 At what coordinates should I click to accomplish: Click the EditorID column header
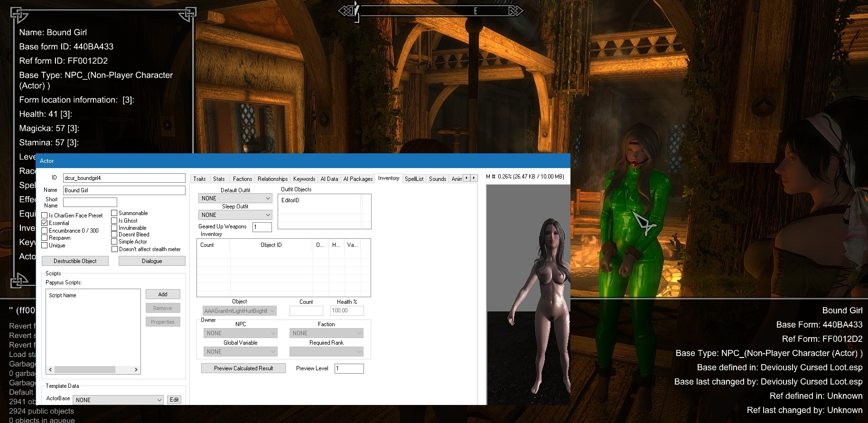click(319, 200)
